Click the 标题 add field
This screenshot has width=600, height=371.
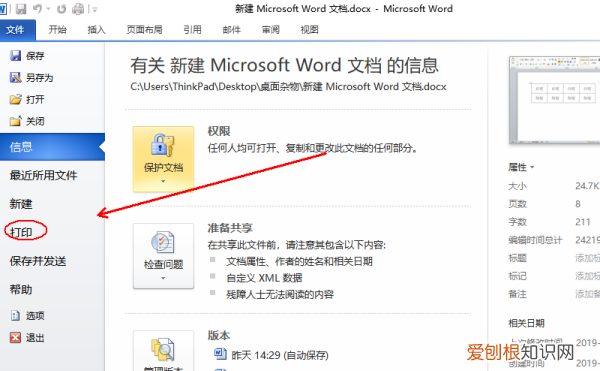587,258
